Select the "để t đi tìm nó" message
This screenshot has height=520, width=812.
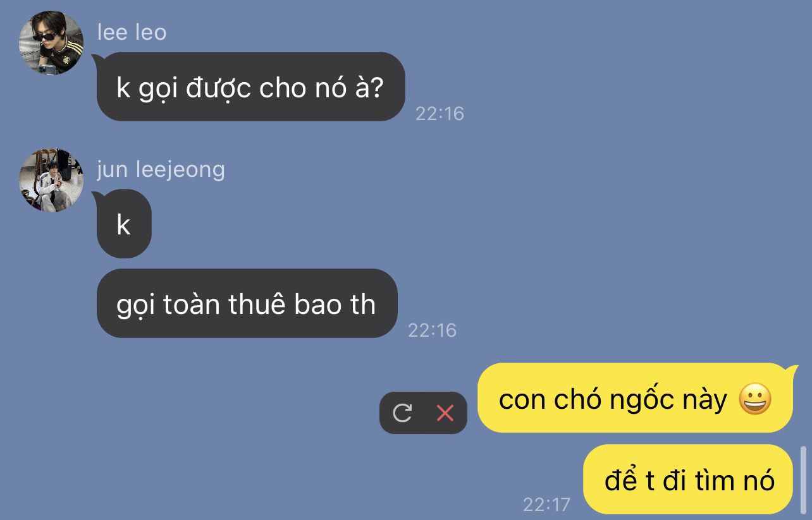(688, 480)
